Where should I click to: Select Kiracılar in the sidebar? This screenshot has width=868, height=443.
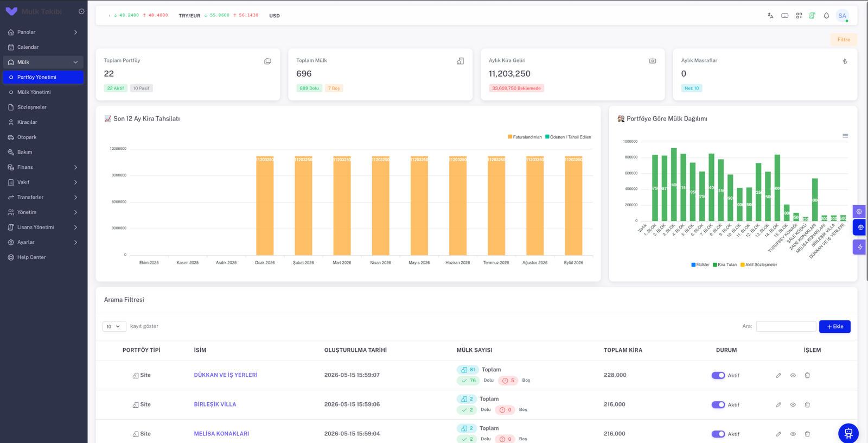43,122
